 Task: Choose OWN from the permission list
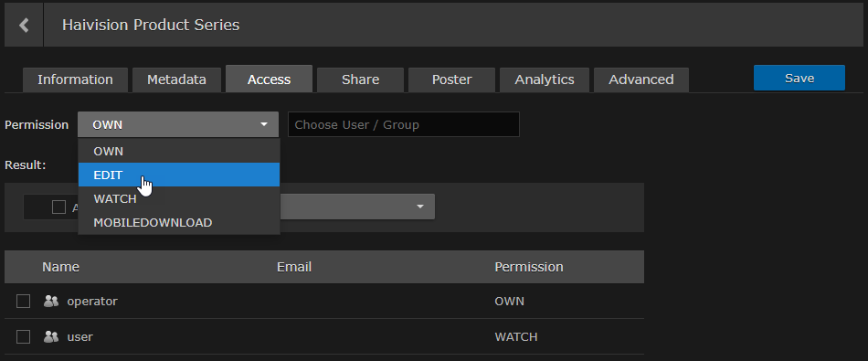tap(179, 151)
